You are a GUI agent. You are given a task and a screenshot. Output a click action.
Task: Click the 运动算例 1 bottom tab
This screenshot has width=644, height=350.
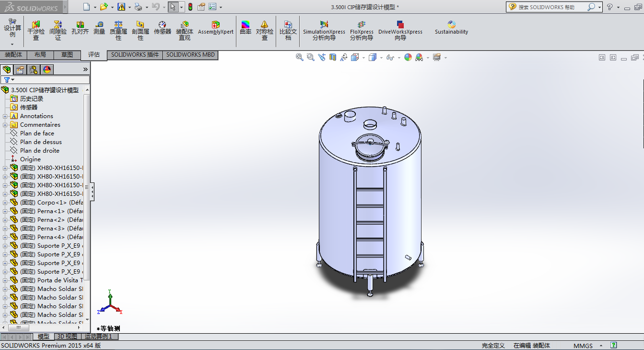click(98, 337)
